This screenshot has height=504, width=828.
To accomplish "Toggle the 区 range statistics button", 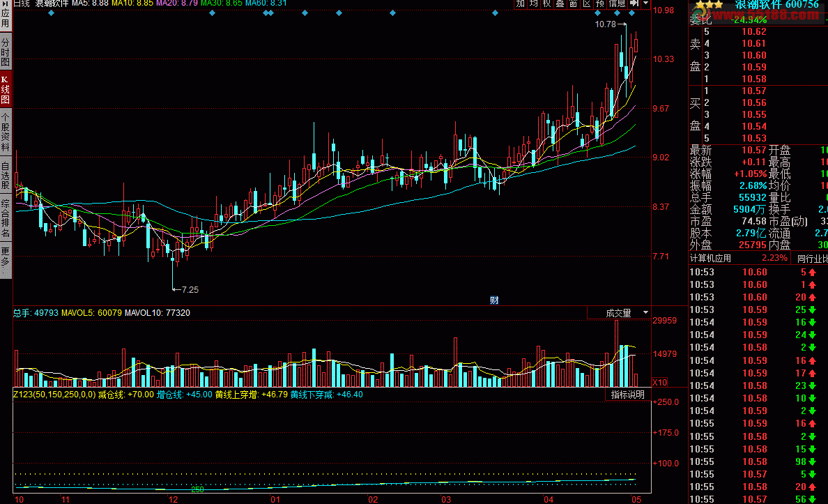I will pyautogui.click(x=587, y=3).
